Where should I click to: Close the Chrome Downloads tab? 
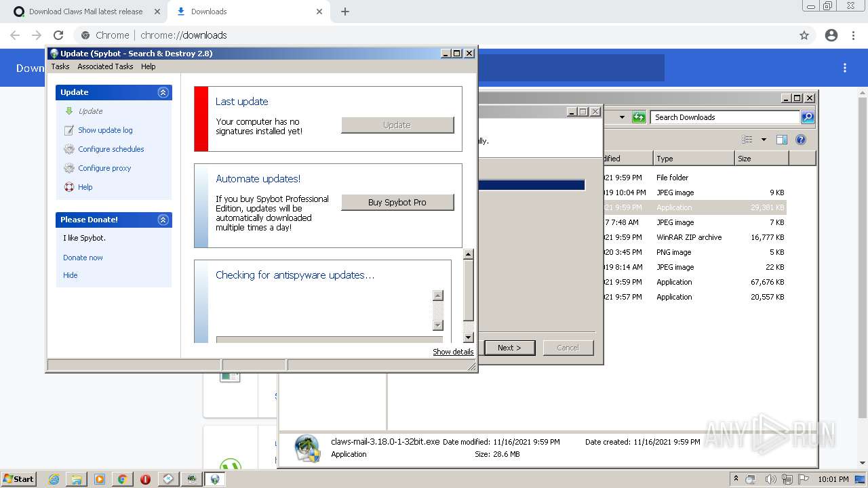click(x=319, y=12)
